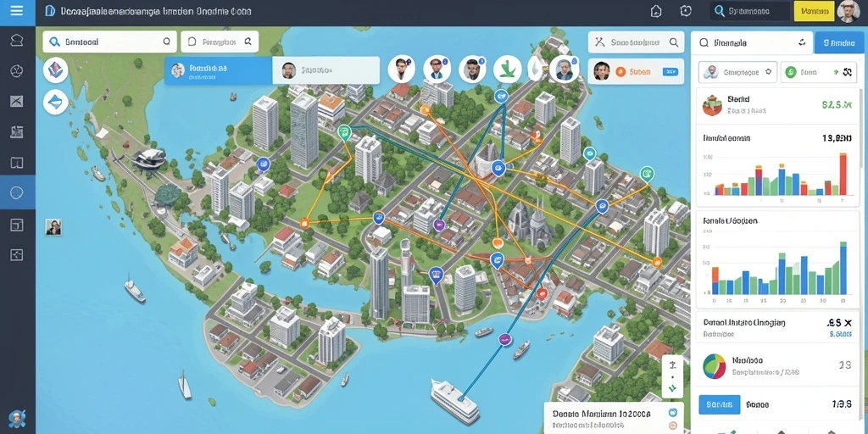The height and width of the screenshot is (434, 868).
Task: Click the orange circle badge in person card
Action: (620, 71)
